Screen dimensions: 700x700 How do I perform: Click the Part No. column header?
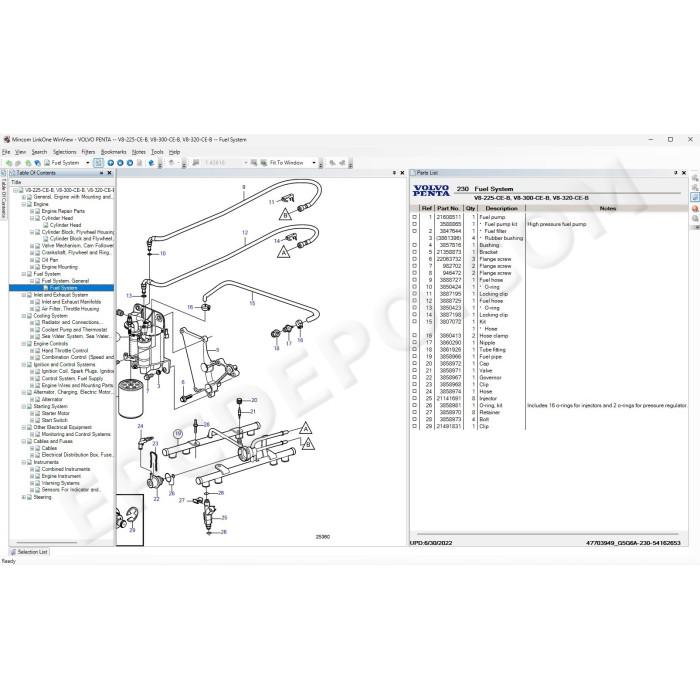[448, 208]
